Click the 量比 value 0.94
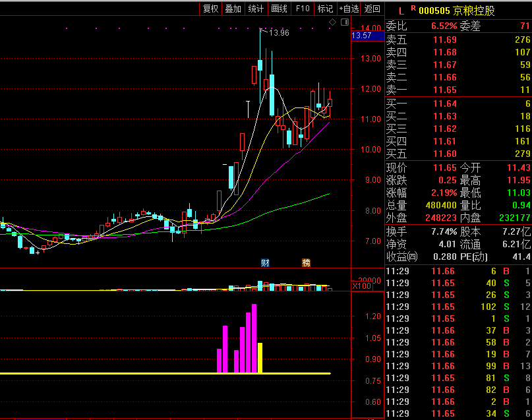 tap(521, 206)
